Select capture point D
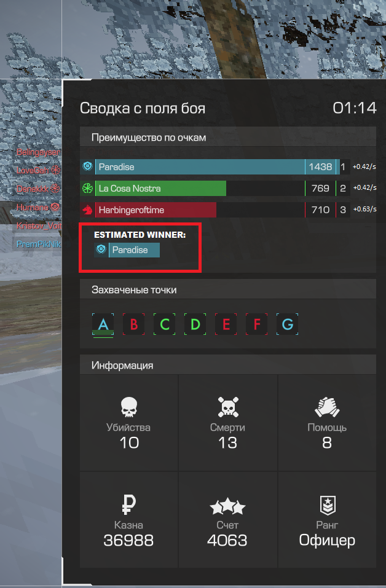This screenshot has width=386, height=588. click(x=195, y=324)
